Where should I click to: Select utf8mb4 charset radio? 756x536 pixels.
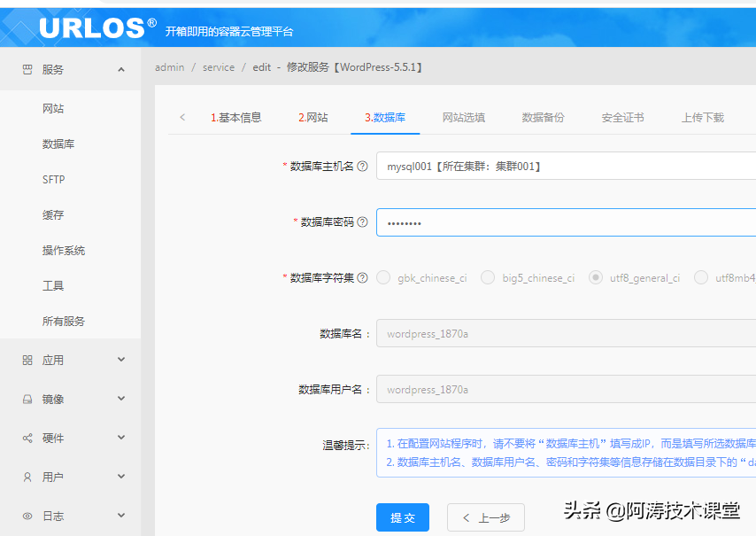coord(701,278)
